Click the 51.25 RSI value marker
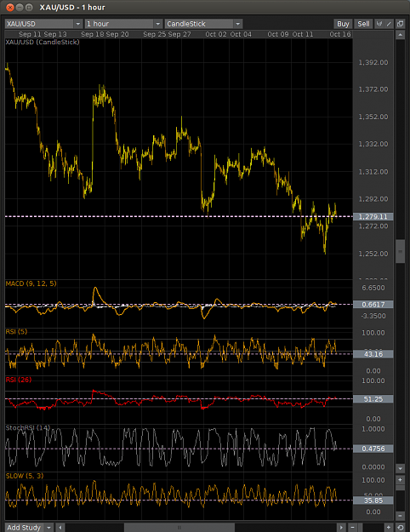Image resolution: width=410 pixels, height=532 pixels. [x=373, y=399]
